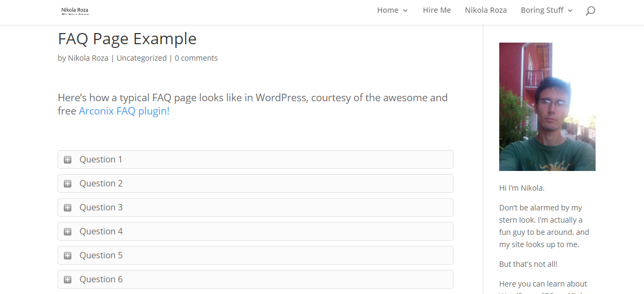Viewport: 644px width, 294px height.
Task: Click the search magnifier icon in header
Action: click(x=590, y=11)
